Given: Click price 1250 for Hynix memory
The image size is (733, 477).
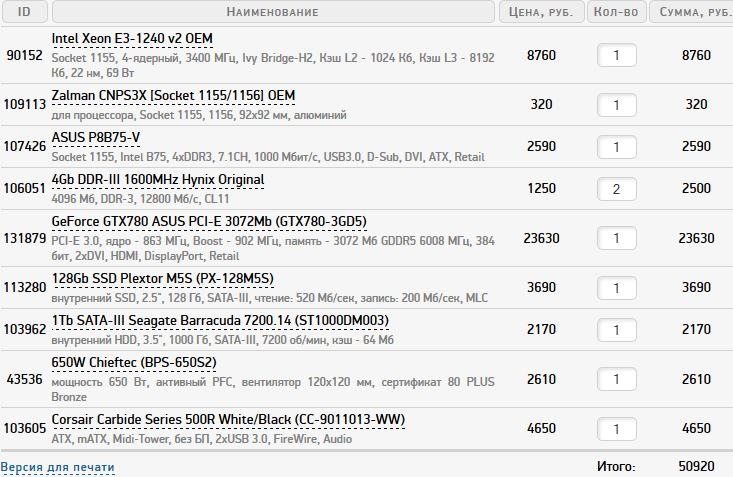Looking at the screenshot, I should (x=541, y=188).
